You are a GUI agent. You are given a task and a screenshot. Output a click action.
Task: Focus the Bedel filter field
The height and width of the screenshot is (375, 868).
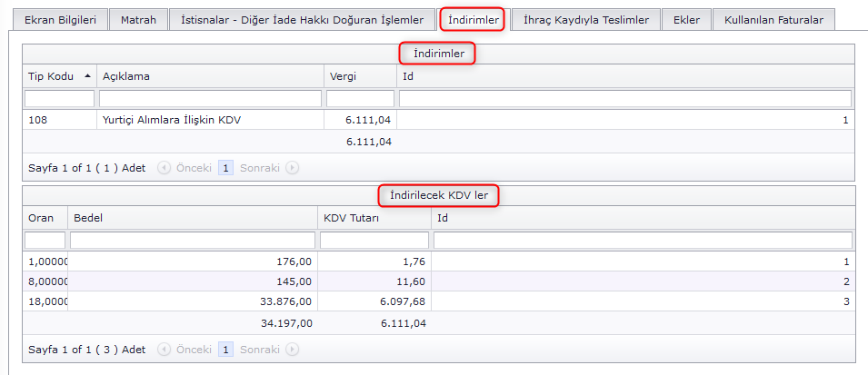pyautogui.click(x=193, y=241)
